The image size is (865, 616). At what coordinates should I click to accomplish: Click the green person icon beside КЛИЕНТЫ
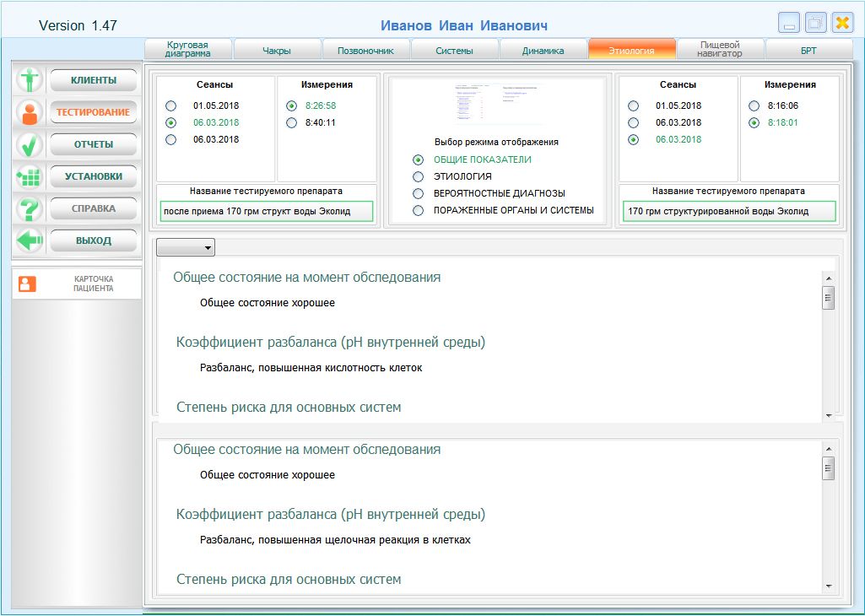tap(30, 80)
